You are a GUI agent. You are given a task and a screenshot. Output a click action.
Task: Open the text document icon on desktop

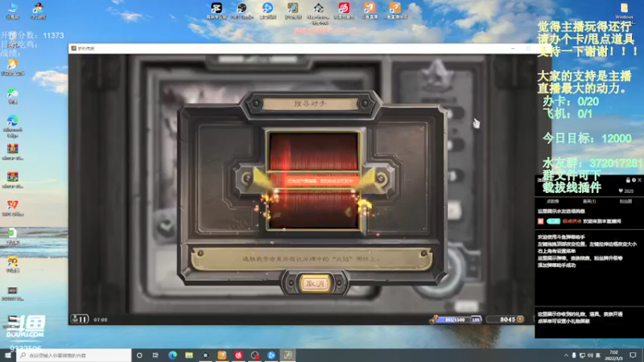click(x=12, y=236)
